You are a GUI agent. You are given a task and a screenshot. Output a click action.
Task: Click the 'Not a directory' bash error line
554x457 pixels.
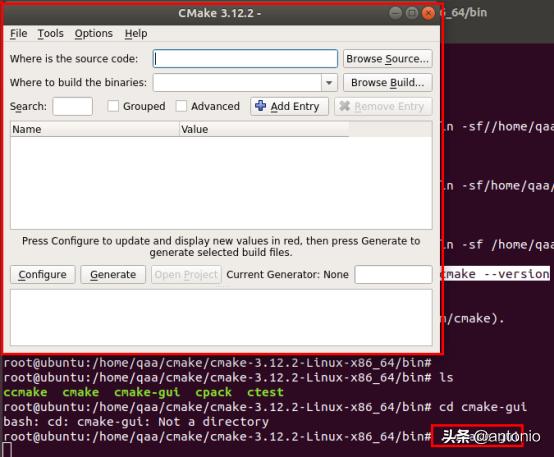[x=136, y=422]
